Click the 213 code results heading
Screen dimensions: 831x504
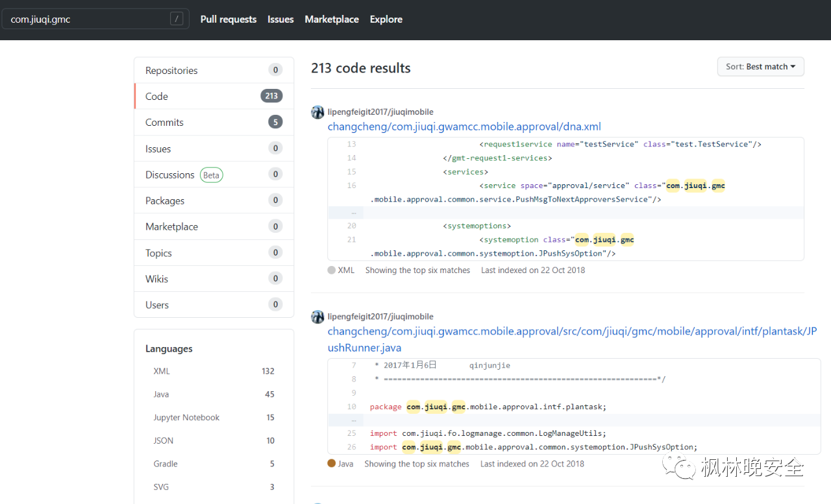[x=361, y=68]
